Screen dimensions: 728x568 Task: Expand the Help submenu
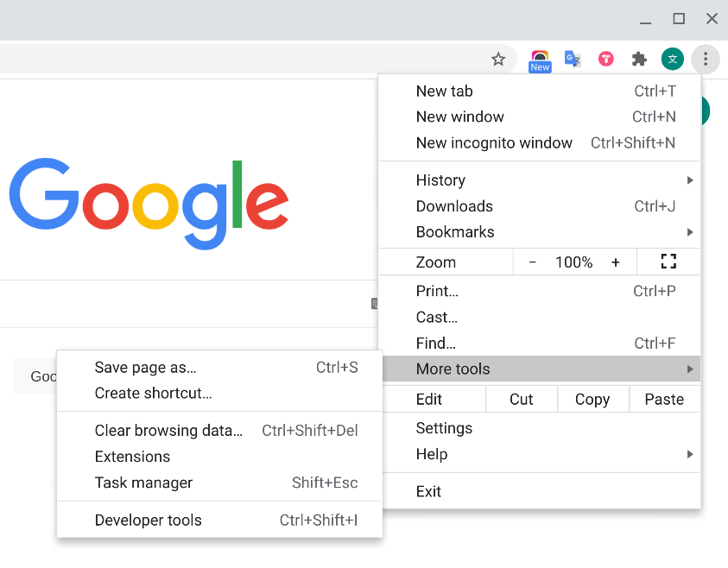click(x=540, y=454)
